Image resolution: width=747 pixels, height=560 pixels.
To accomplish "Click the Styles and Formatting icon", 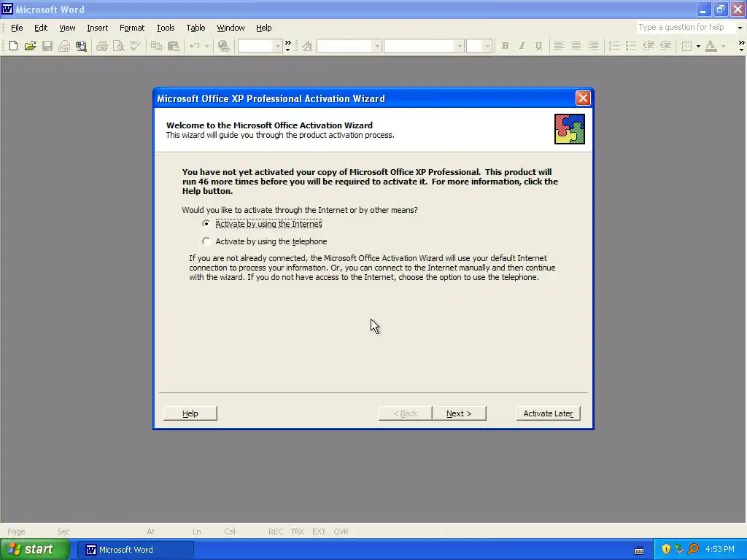I will [307, 46].
